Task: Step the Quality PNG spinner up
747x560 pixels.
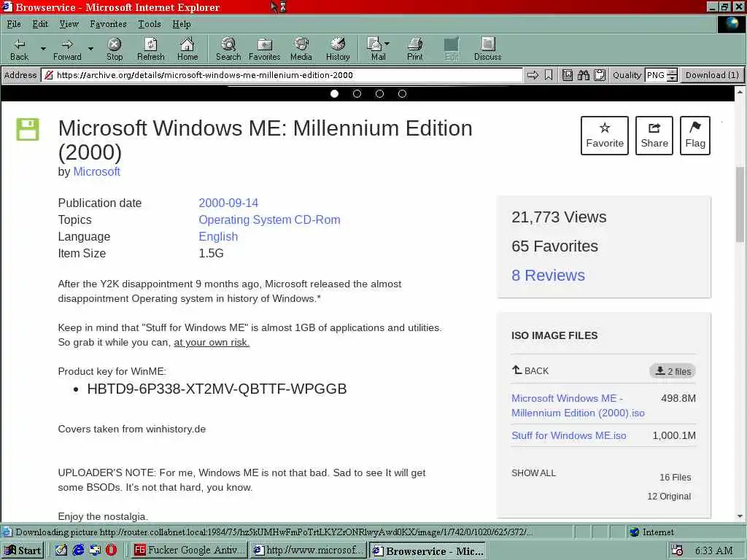Action: click(x=672, y=72)
